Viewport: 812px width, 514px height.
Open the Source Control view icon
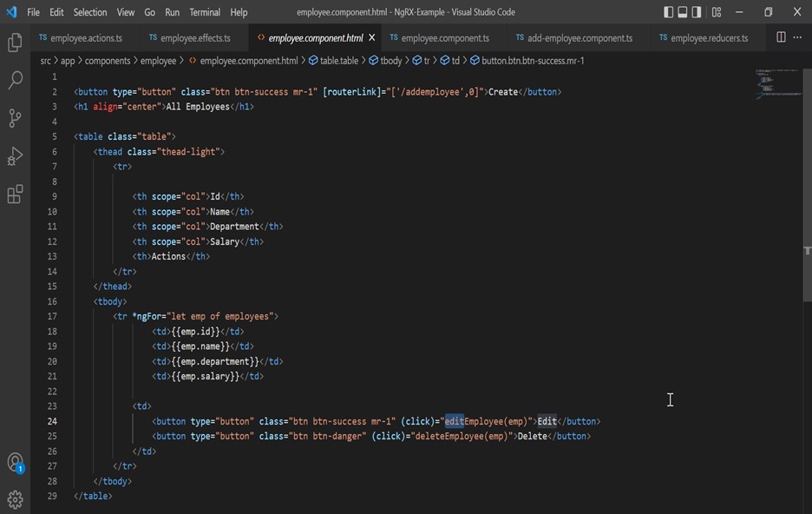pyautogui.click(x=15, y=118)
